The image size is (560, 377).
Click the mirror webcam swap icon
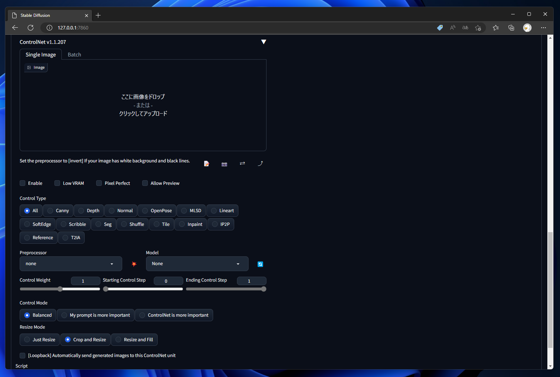242,163
